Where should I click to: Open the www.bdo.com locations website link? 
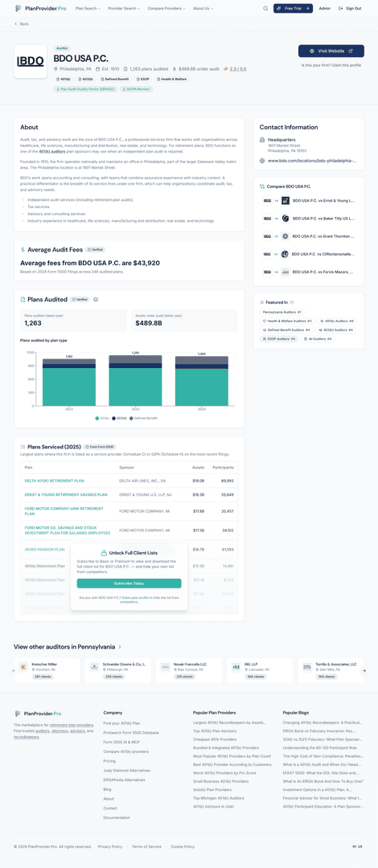click(x=311, y=161)
